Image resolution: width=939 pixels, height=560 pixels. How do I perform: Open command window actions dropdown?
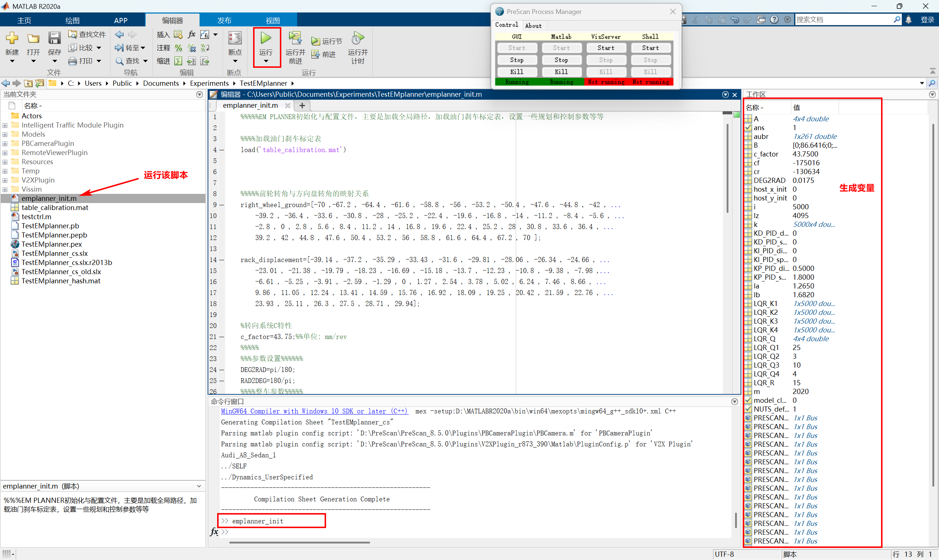734,402
